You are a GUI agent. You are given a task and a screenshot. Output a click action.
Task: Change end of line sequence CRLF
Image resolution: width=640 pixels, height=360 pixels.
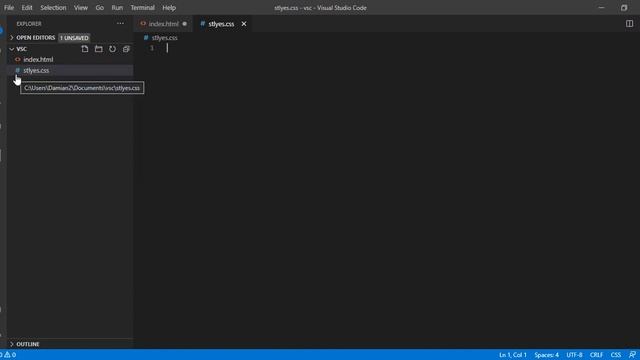(x=596, y=355)
